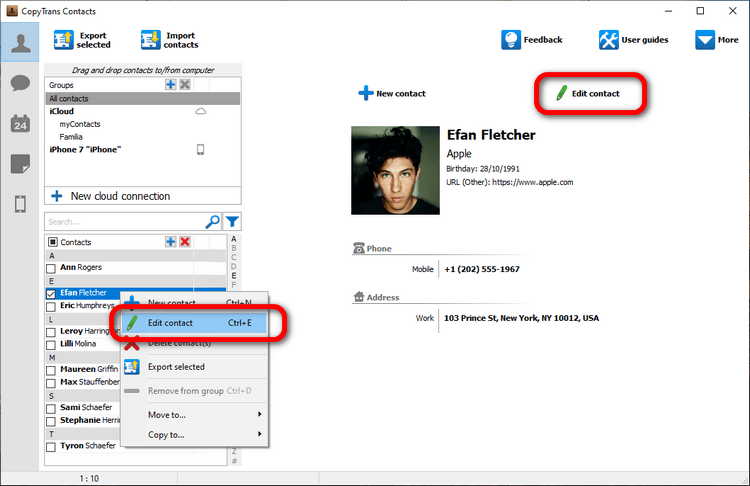Image resolution: width=750 pixels, height=486 pixels.
Task: Tick the checkbox next to Ann Rogers
Action: coord(52,268)
